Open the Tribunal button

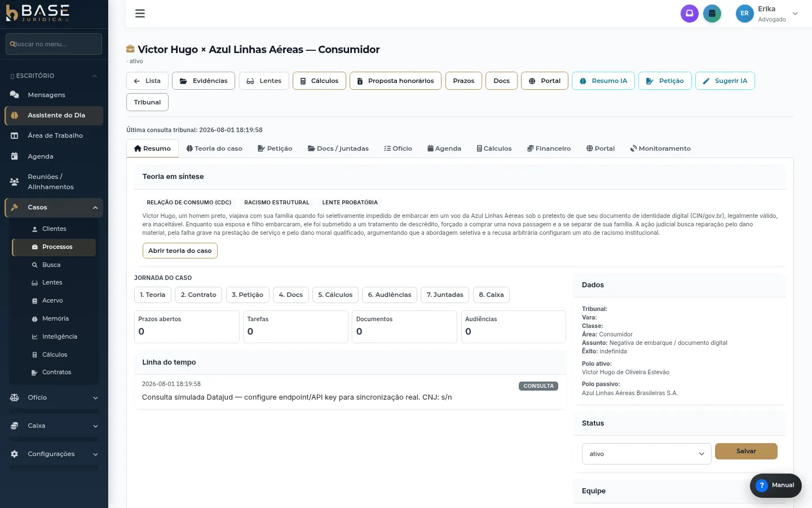click(x=147, y=102)
